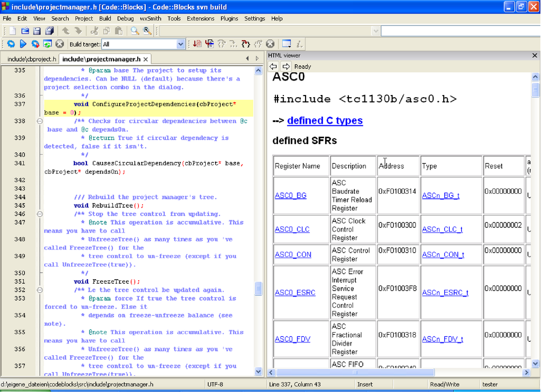Open the ASCn_FDV_t type link
The width and height of the screenshot is (541, 392).
[442, 339]
